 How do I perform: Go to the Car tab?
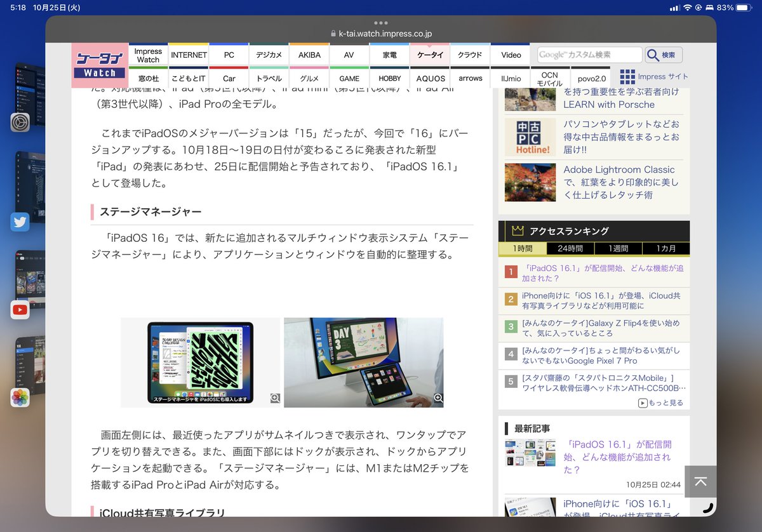[x=229, y=78]
